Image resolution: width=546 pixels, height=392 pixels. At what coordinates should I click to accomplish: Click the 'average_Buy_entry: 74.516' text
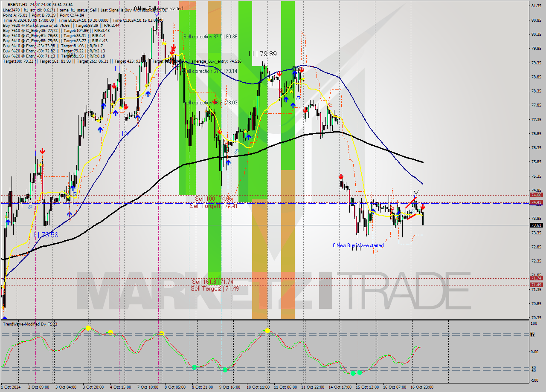point(216,61)
